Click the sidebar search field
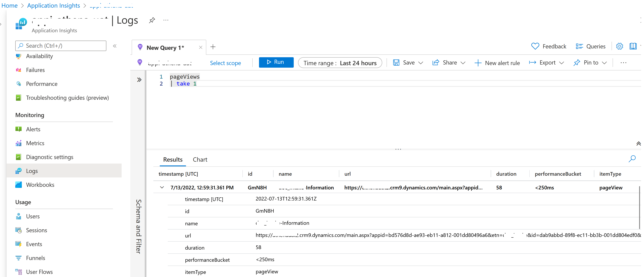The image size is (644, 277). tap(61, 46)
